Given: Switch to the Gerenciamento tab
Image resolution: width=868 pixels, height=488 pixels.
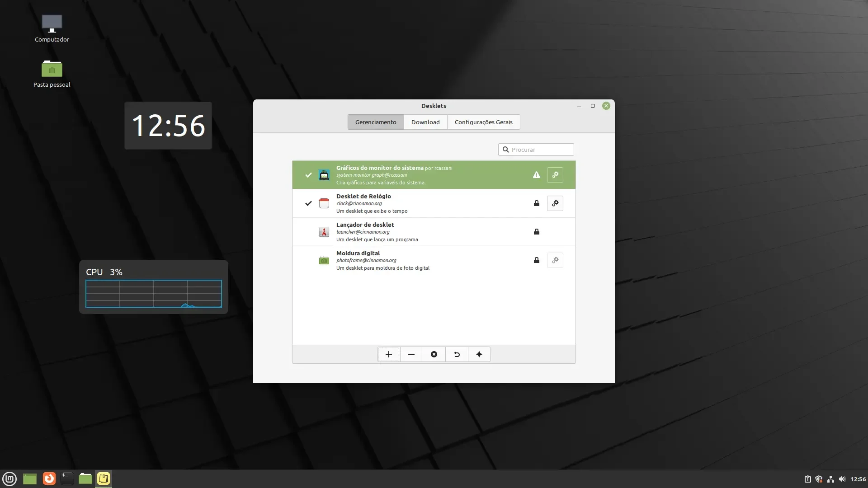Looking at the screenshot, I should pos(376,122).
